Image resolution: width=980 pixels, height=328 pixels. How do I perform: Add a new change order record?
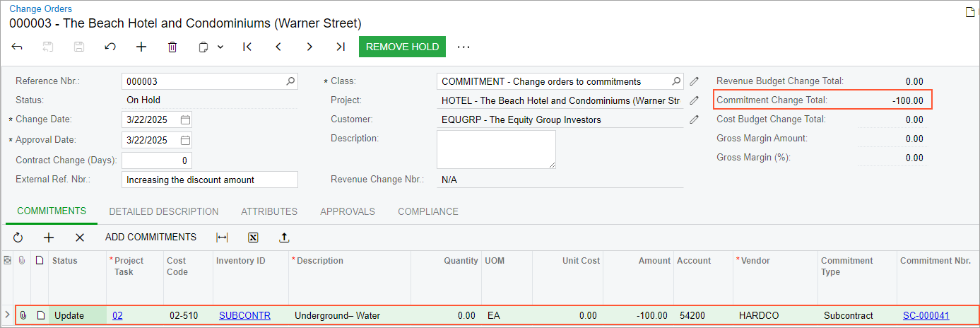tap(141, 47)
